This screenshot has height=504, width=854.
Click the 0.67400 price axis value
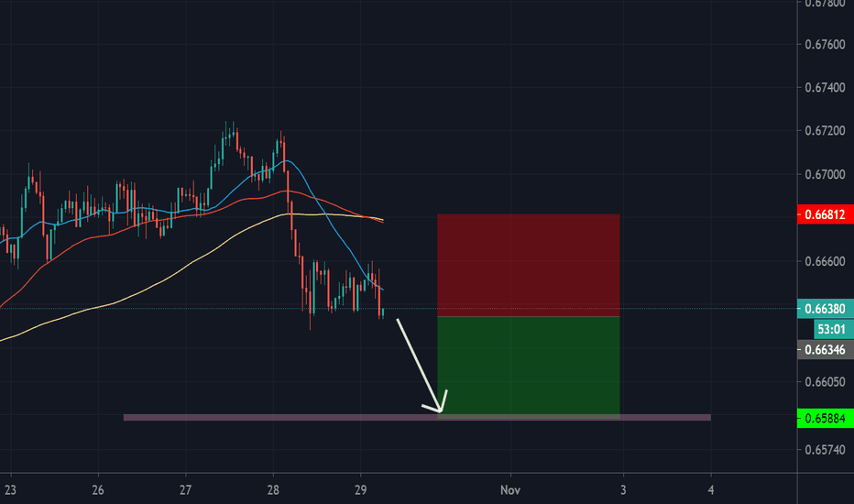tap(825, 87)
